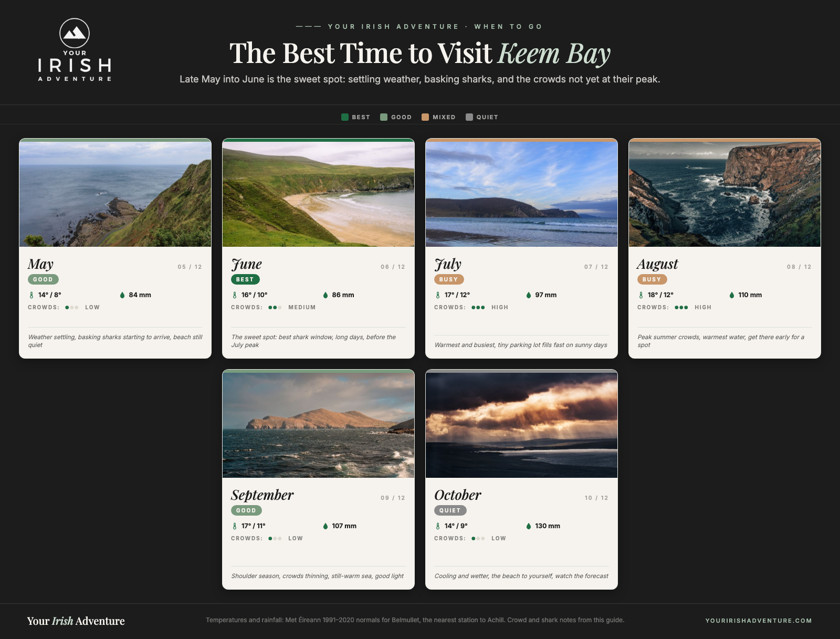
Task: Click the 09 / 12 card counter
Action: click(393, 498)
